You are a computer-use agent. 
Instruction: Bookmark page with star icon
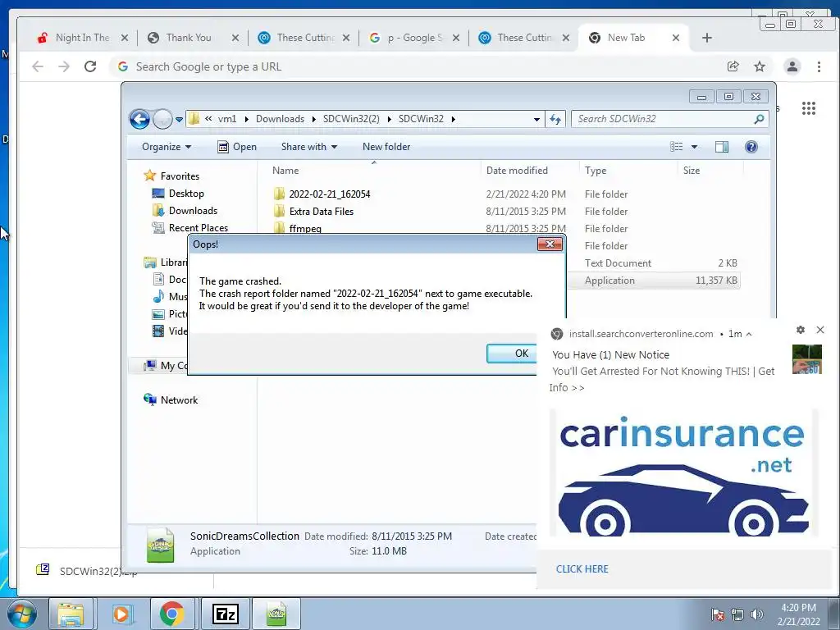point(759,66)
